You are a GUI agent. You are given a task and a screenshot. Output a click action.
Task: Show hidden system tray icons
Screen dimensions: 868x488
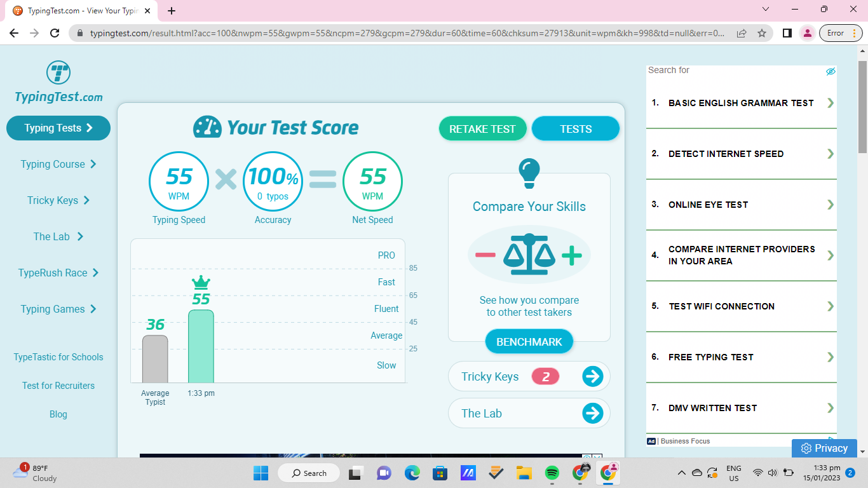click(682, 473)
